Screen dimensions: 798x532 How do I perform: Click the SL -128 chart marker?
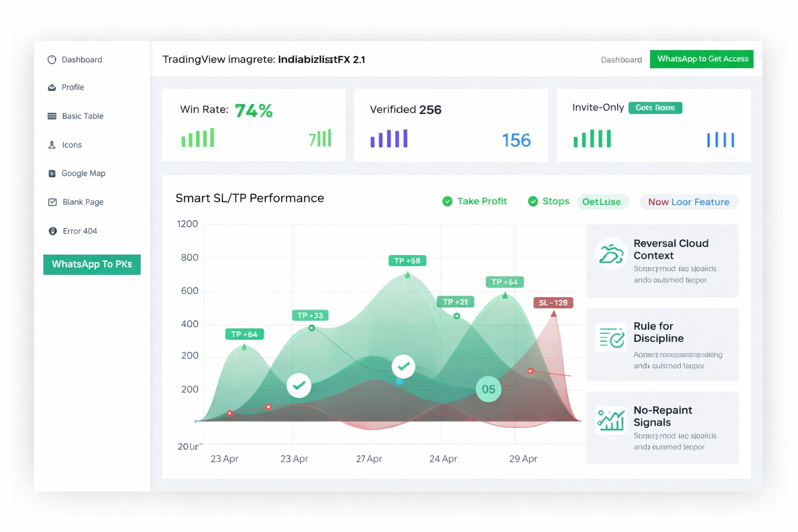click(x=553, y=303)
